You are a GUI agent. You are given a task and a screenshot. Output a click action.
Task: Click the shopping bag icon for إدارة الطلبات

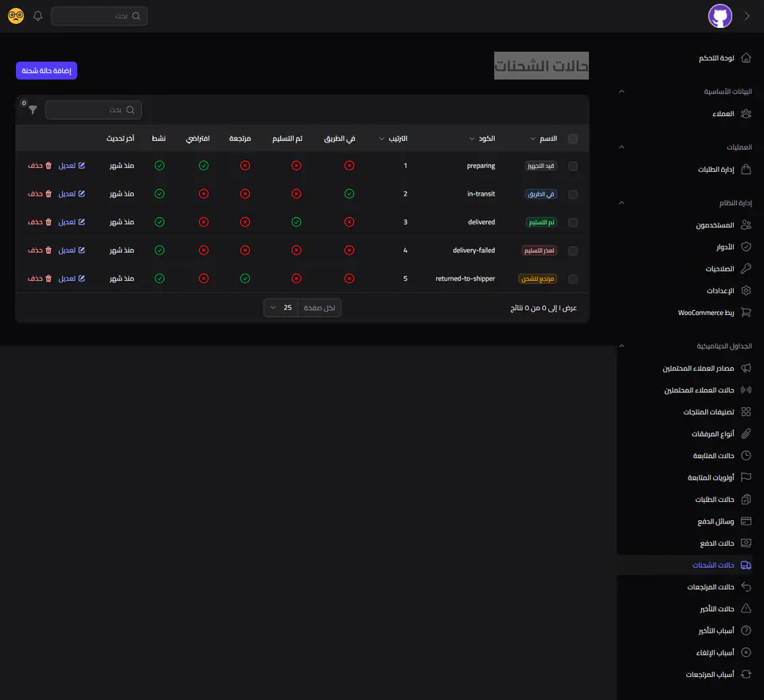click(746, 169)
